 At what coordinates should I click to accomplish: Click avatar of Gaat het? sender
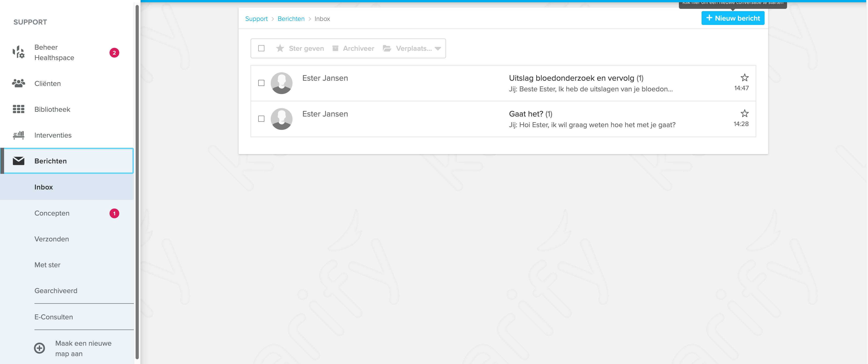[281, 119]
